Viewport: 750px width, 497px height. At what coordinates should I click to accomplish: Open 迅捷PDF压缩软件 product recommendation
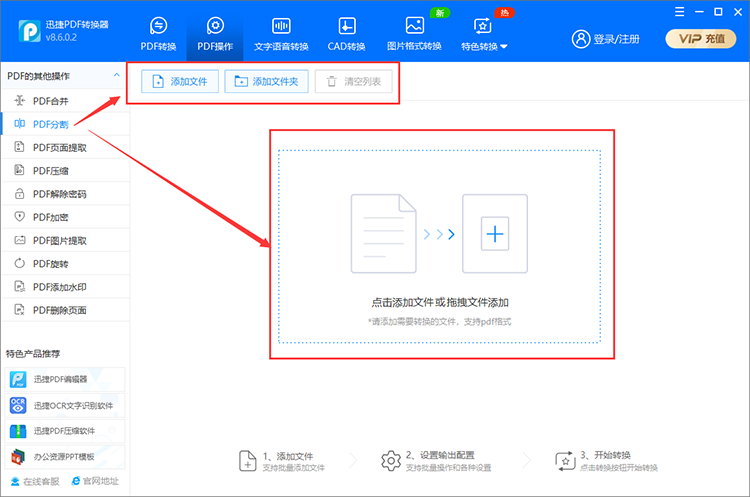pyautogui.click(x=65, y=431)
